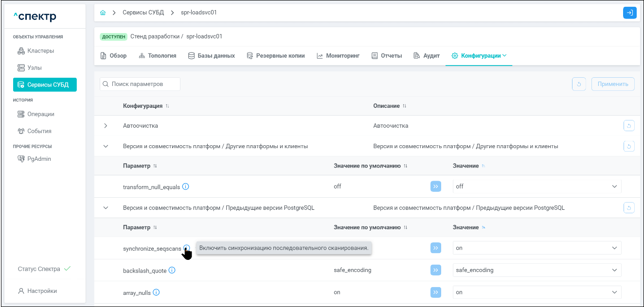This screenshot has width=644, height=307.
Task: Click the home icon in breadcrumb
Action: coord(103,13)
